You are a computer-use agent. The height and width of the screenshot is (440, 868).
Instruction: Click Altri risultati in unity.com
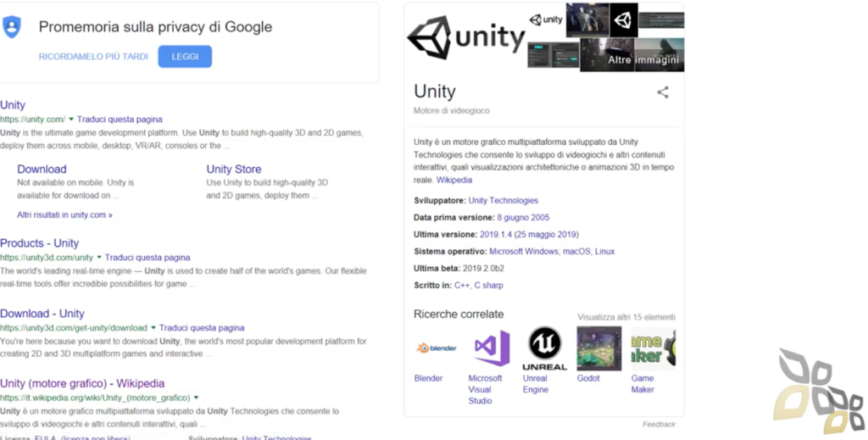pos(64,214)
